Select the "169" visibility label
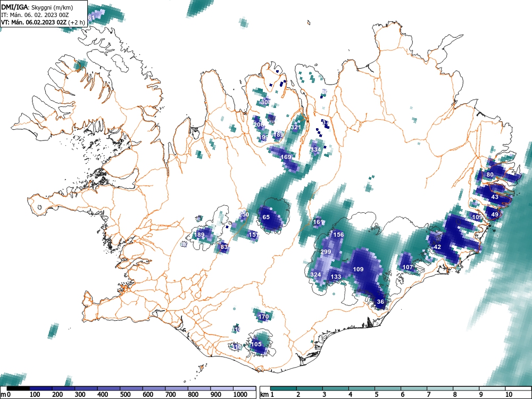This screenshot has width=532, height=399. [286, 157]
